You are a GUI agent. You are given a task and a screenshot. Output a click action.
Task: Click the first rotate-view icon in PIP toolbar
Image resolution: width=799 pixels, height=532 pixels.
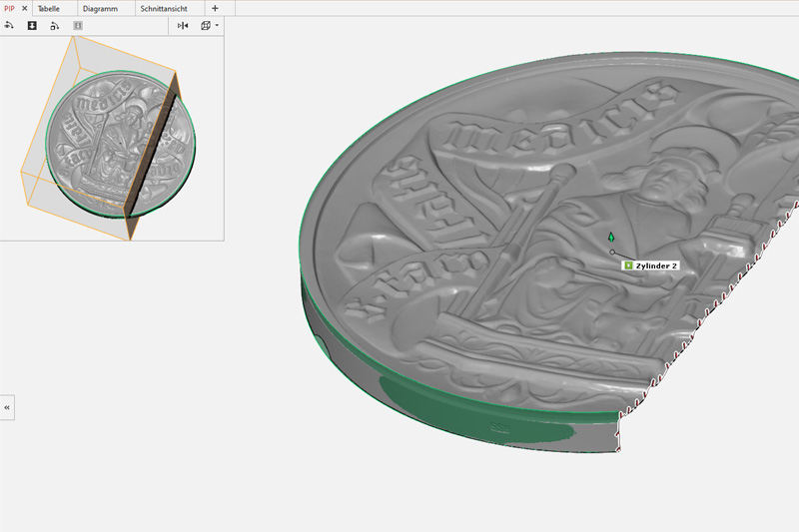(9, 25)
